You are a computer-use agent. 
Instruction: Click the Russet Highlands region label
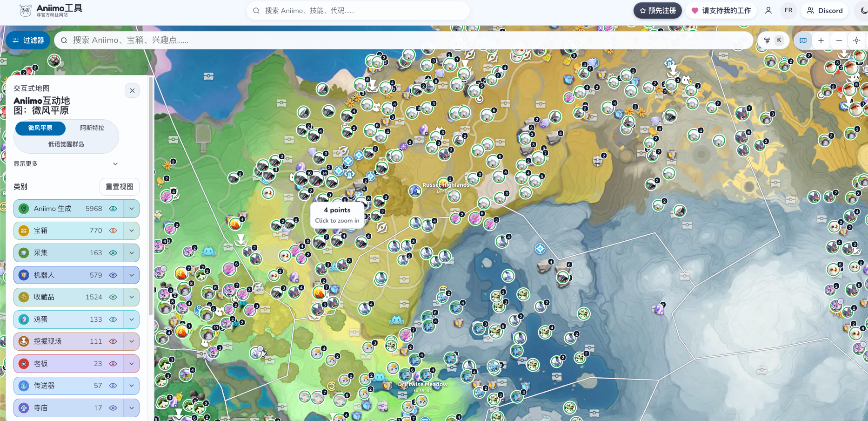pos(446,185)
